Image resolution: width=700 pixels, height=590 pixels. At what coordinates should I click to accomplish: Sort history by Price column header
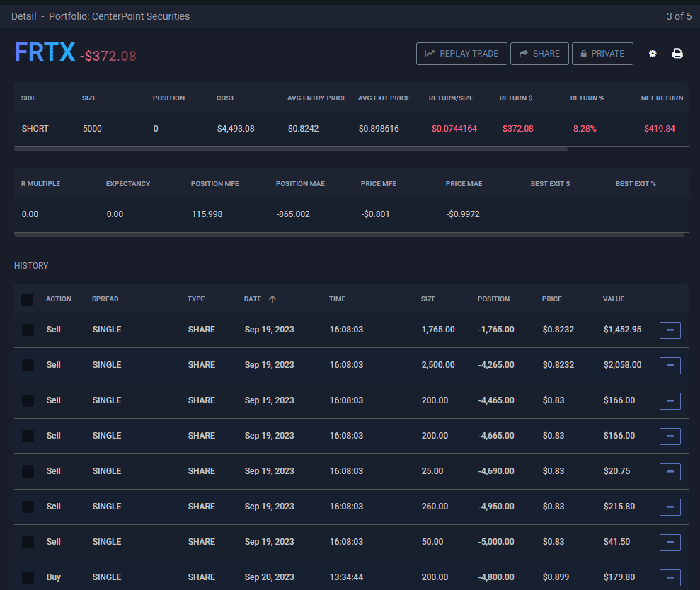point(551,299)
